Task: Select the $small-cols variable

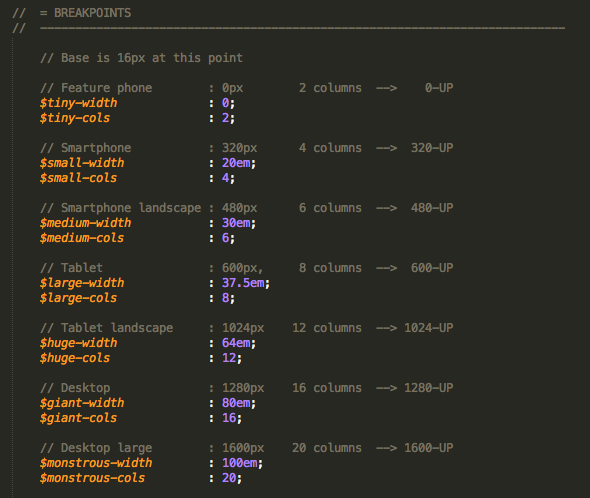Action: (78, 178)
